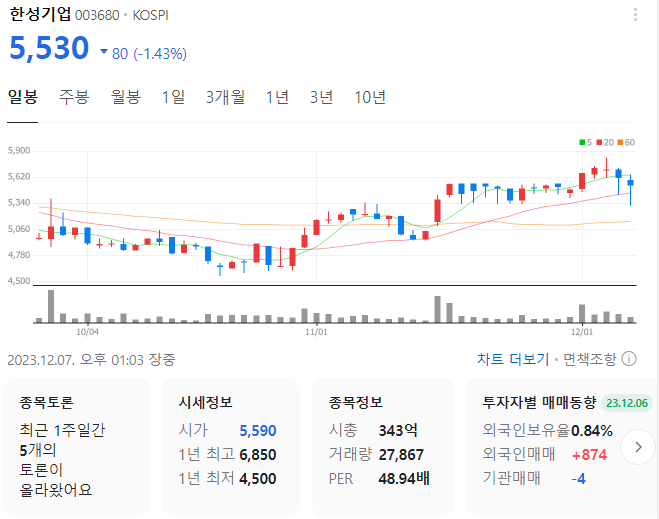This screenshot has height=519, width=659.
Task: Click the change value 80 (-1.43%)
Action: 149,54
